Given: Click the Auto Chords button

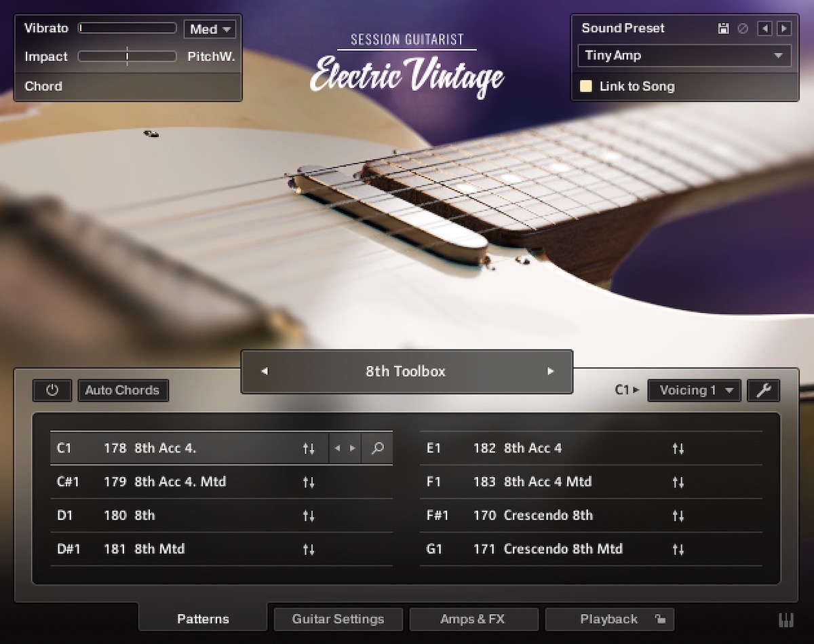Looking at the screenshot, I should (x=123, y=390).
